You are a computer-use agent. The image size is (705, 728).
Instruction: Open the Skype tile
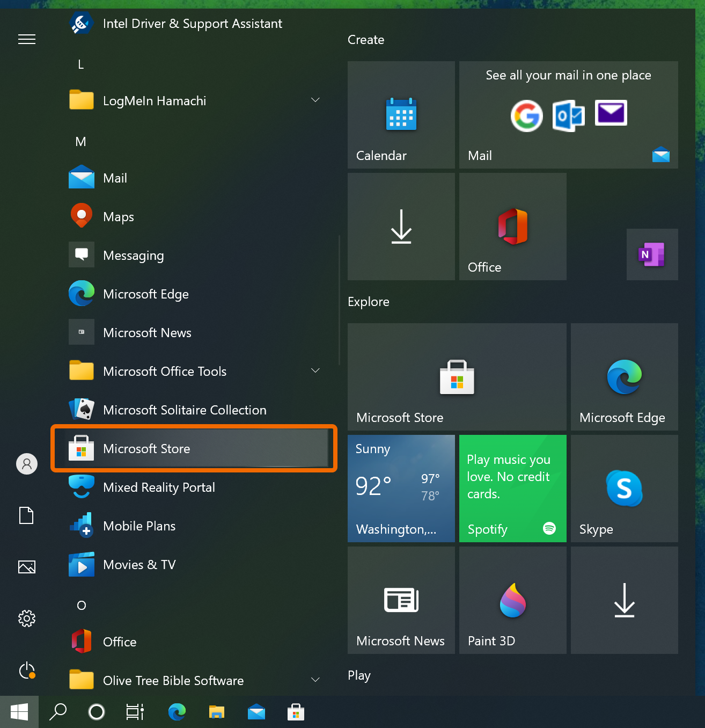624,489
